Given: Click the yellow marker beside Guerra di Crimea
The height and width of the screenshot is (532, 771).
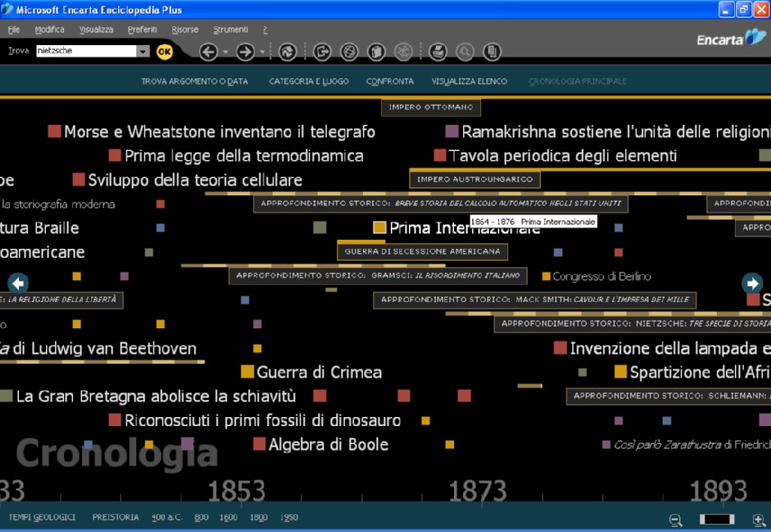Looking at the screenshot, I should point(247,372).
